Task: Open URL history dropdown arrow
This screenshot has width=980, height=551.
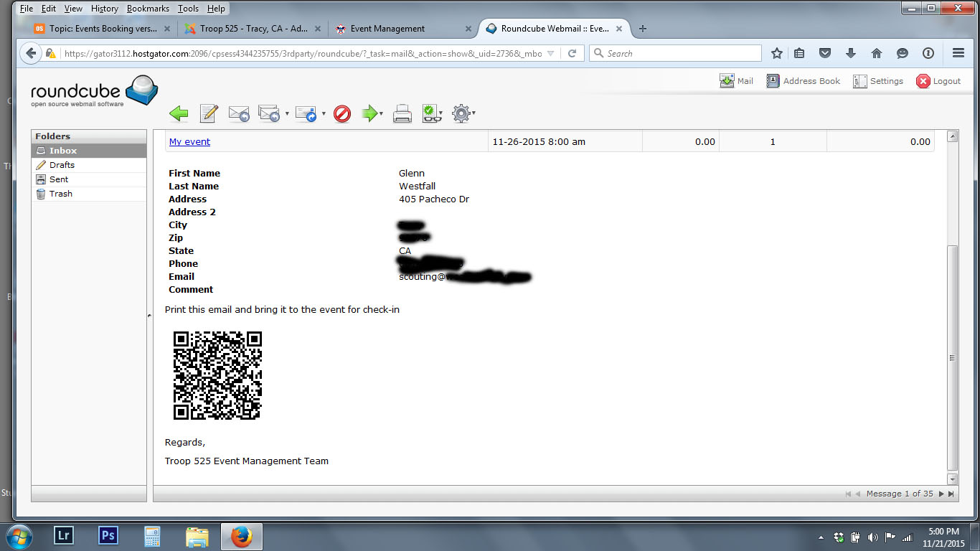Action: pyautogui.click(x=550, y=53)
